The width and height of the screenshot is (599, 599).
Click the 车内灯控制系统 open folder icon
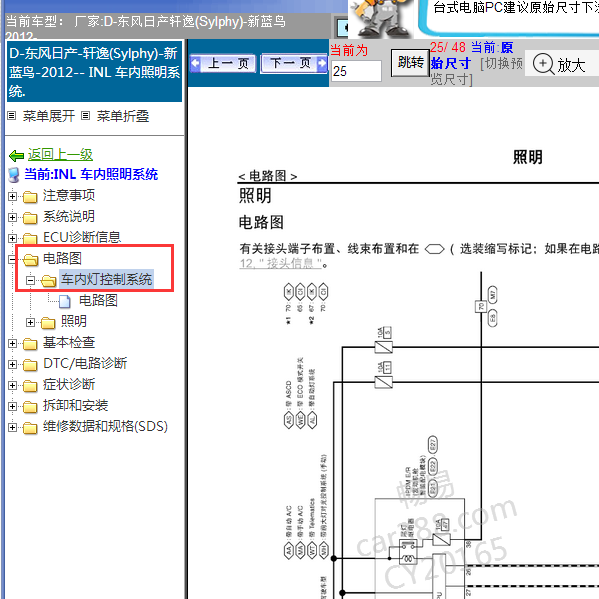[x=49, y=281]
